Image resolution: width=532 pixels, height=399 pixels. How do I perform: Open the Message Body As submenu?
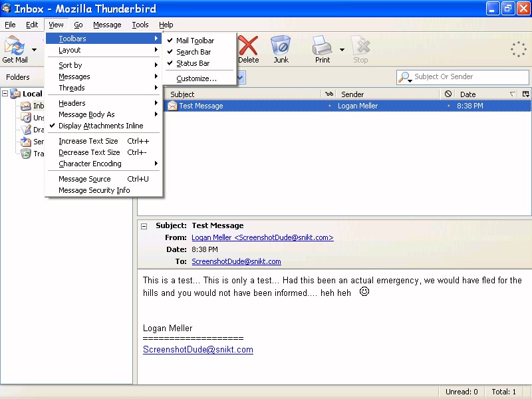(104, 114)
